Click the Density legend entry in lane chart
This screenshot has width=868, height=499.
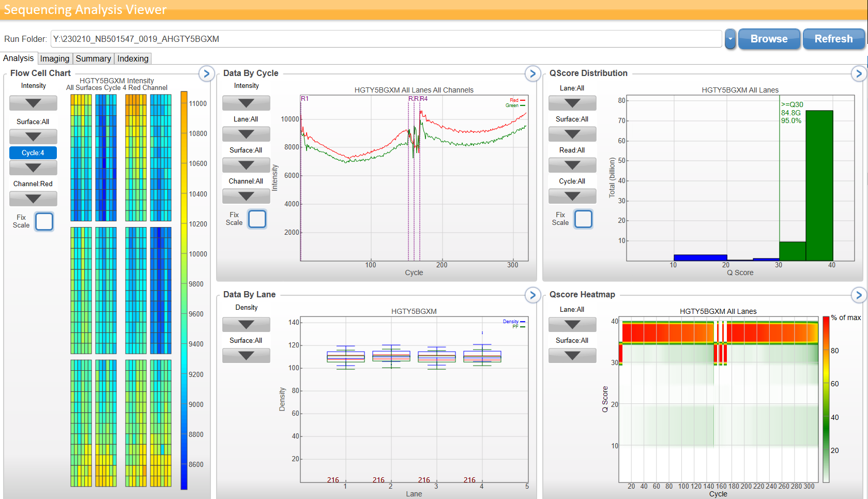tap(514, 322)
